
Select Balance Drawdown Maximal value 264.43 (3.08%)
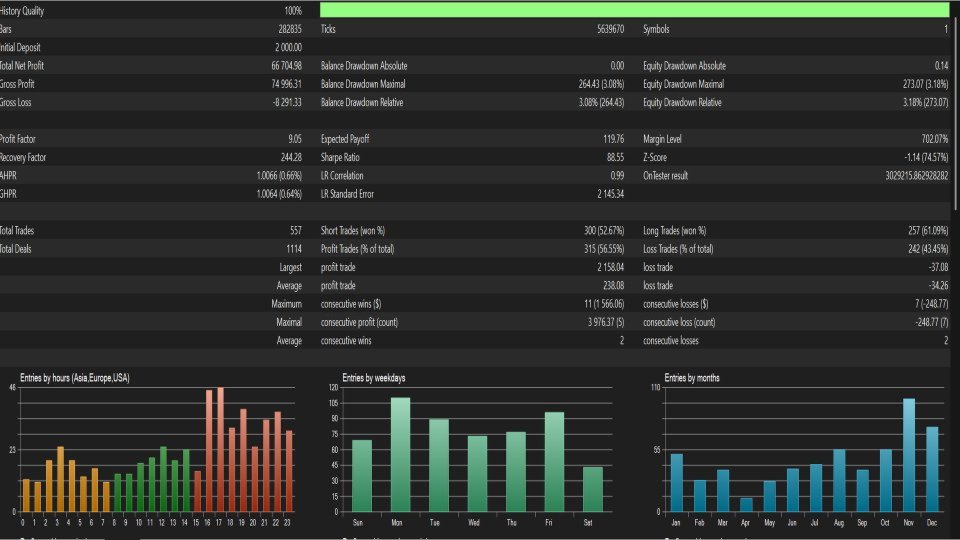point(601,84)
